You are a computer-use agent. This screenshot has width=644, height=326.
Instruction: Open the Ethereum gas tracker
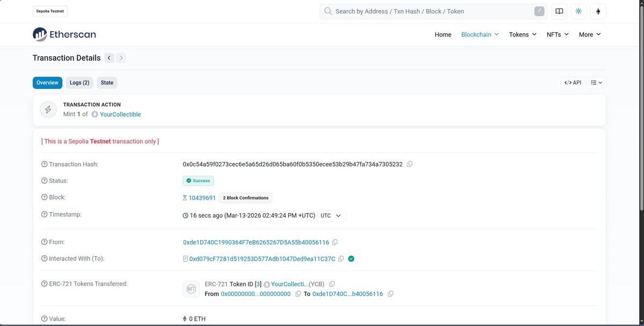(x=598, y=11)
